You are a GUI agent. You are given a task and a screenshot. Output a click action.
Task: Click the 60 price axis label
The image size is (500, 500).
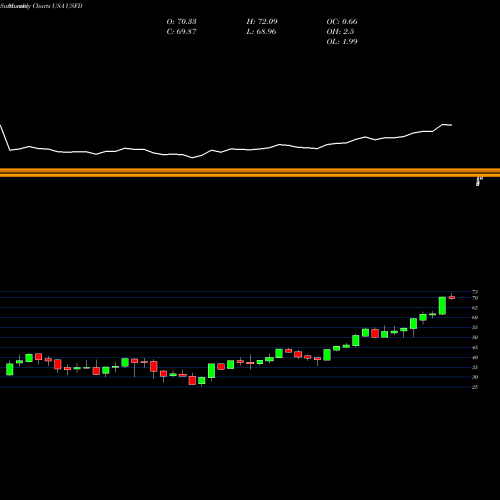(475, 318)
